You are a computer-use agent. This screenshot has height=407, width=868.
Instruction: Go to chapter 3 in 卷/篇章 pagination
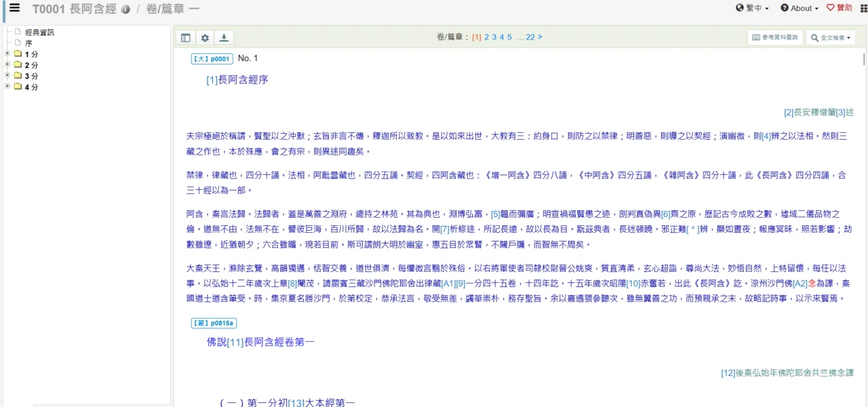click(x=493, y=37)
